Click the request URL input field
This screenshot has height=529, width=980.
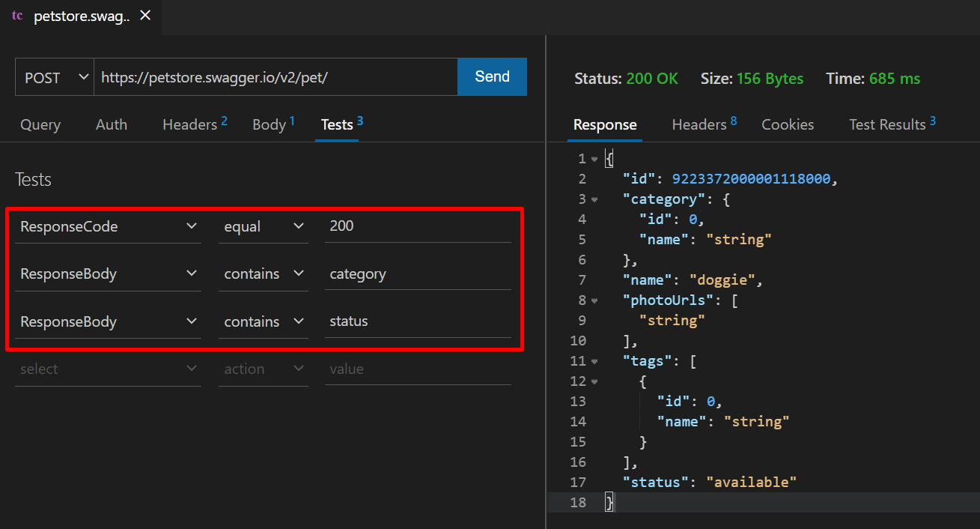point(276,77)
